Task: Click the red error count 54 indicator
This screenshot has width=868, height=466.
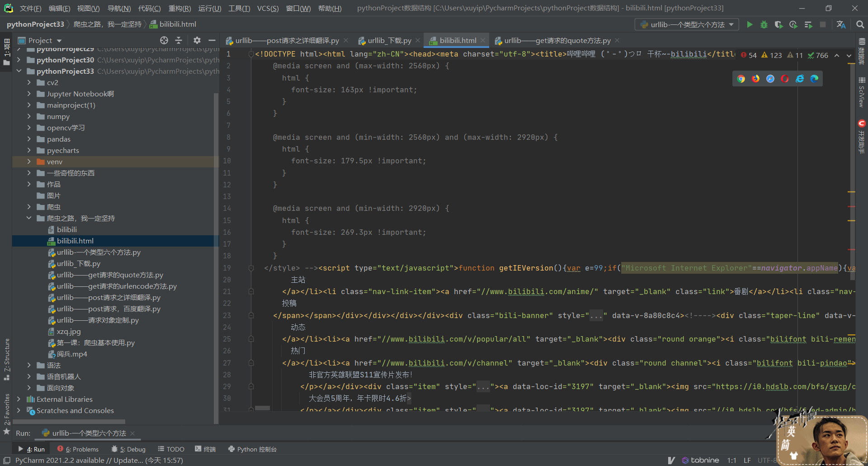Action: point(749,55)
